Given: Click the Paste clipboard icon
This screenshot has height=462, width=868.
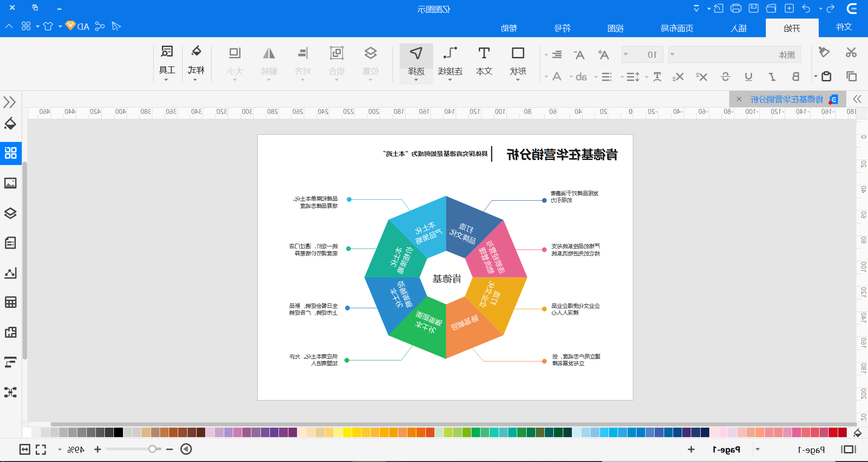Looking at the screenshot, I should pyautogui.click(x=826, y=76).
